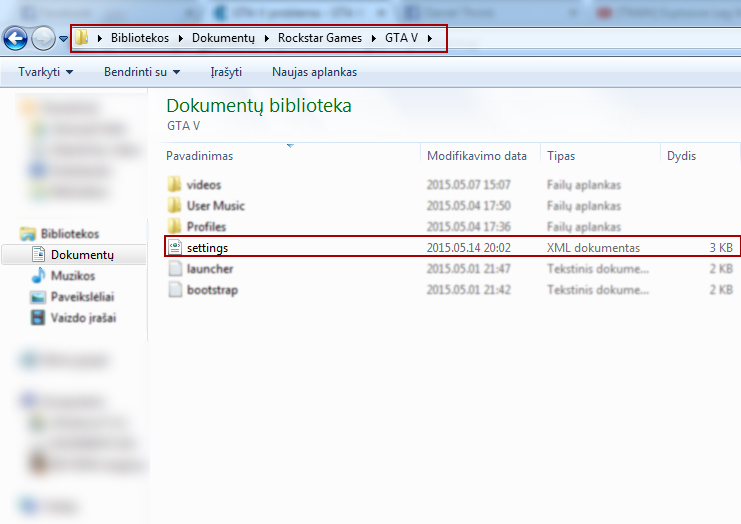Select the User Music folder icon

[175, 206]
